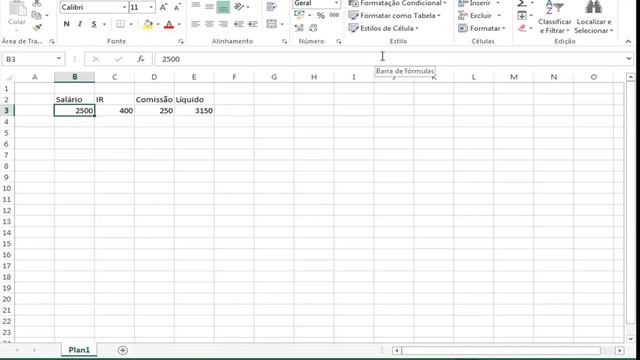The width and height of the screenshot is (640, 360).
Task: Apply thousands separator 000 style
Action: pyautogui.click(x=334, y=16)
